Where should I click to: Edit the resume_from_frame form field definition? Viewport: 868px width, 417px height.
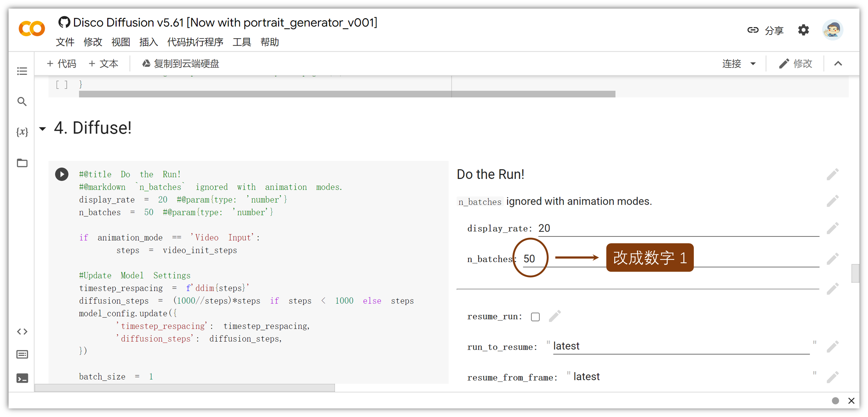click(x=833, y=377)
